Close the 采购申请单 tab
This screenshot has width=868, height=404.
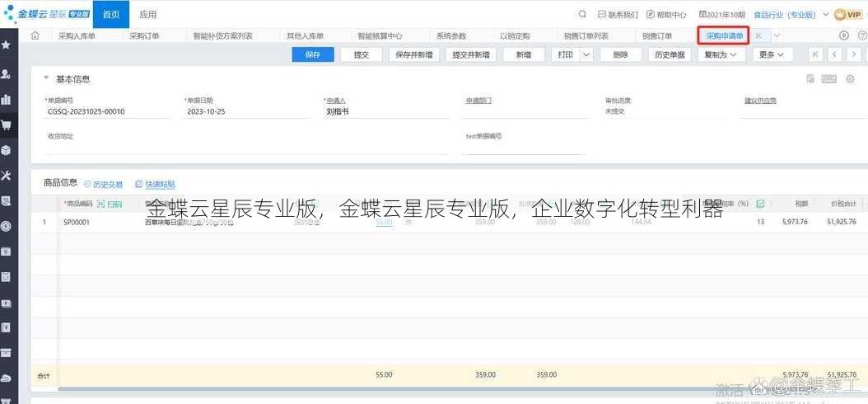[758, 35]
